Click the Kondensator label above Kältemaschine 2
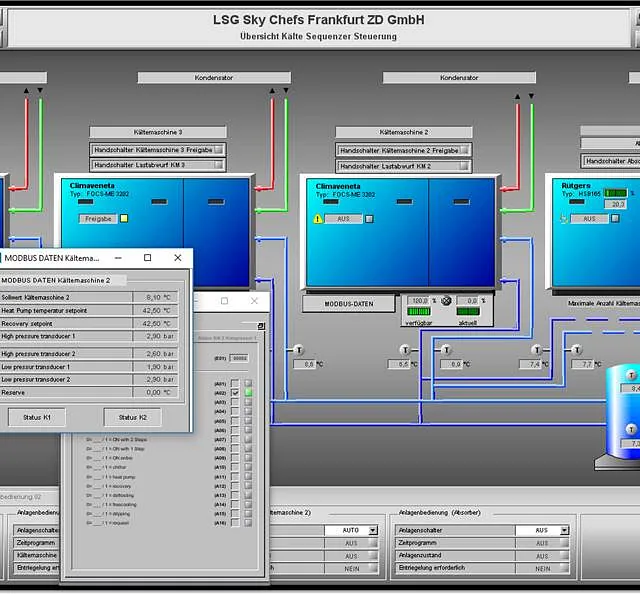The height and width of the screenshot is (594, 640). coord(459,78)
